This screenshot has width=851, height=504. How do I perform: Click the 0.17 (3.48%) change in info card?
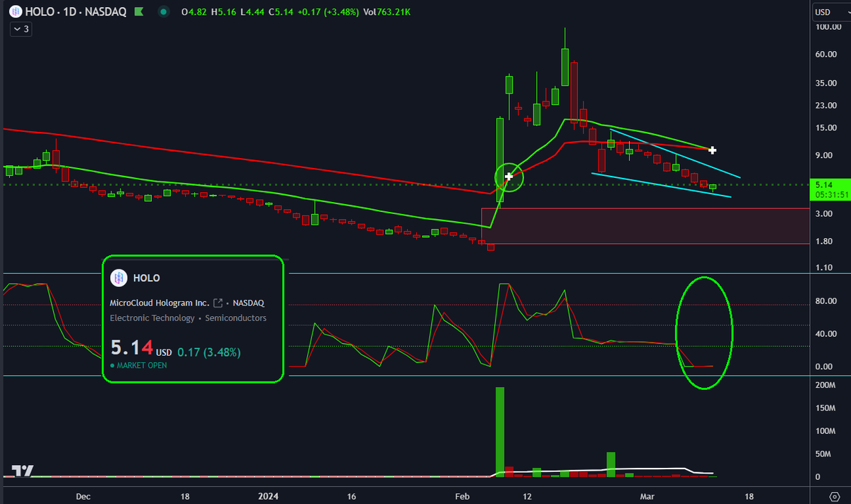point(209,352)
